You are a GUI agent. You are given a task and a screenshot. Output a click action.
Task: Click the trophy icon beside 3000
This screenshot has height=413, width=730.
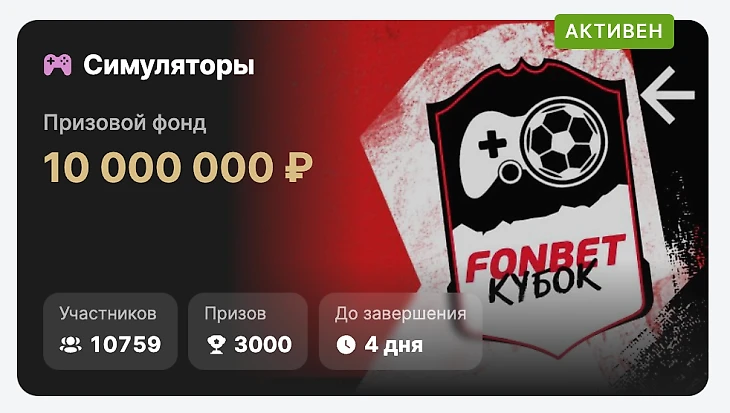[x=216, y=345]
